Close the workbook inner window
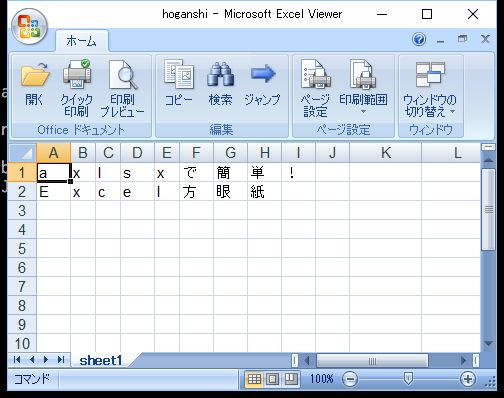504x398 pixels. point(485,39)
